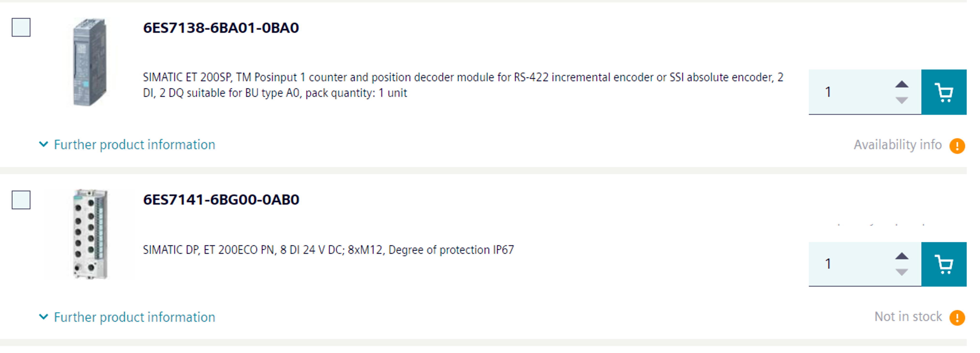Click the Not in stock label

(908, 317)
